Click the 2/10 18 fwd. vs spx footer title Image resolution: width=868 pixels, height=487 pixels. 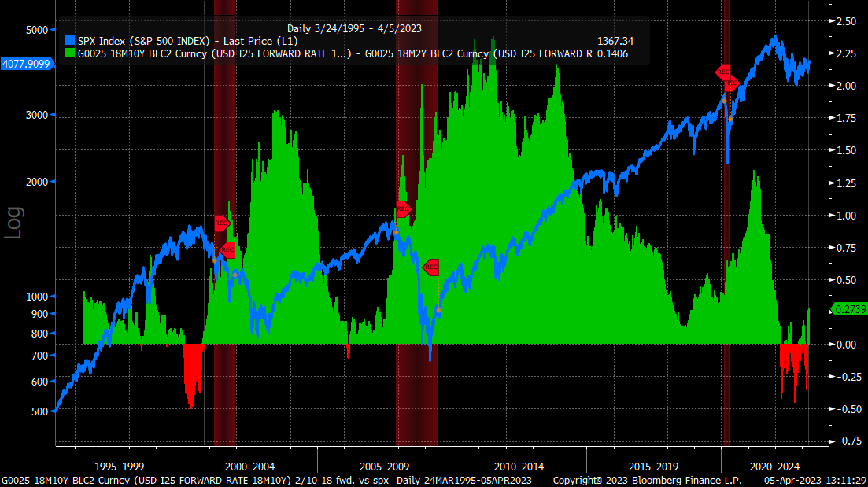(342, 480)
